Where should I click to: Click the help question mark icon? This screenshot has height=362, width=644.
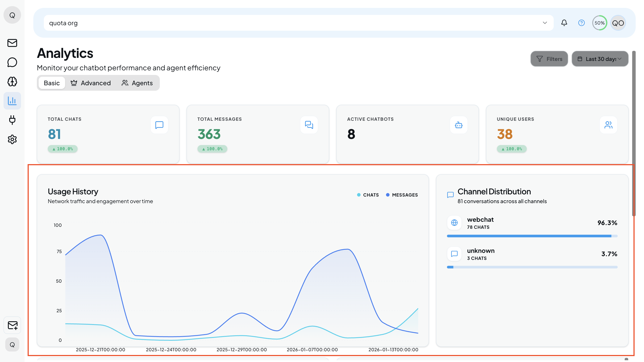tap(582, 23)
